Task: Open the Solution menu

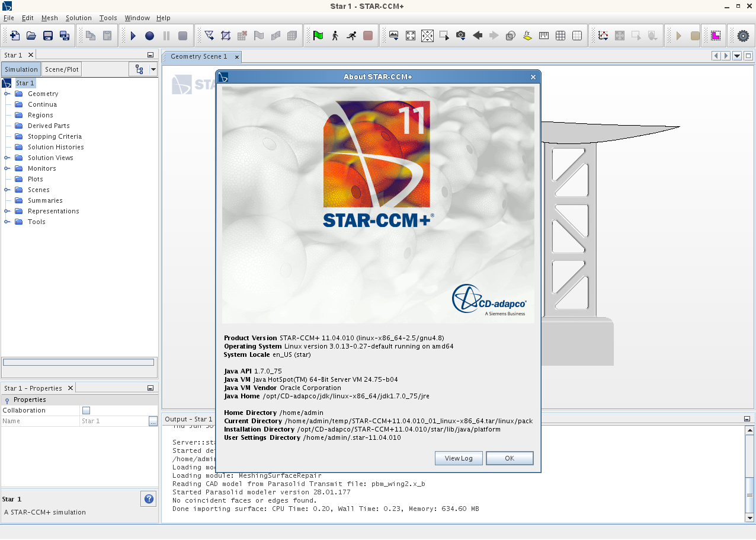Action: [x=78, y=18]
